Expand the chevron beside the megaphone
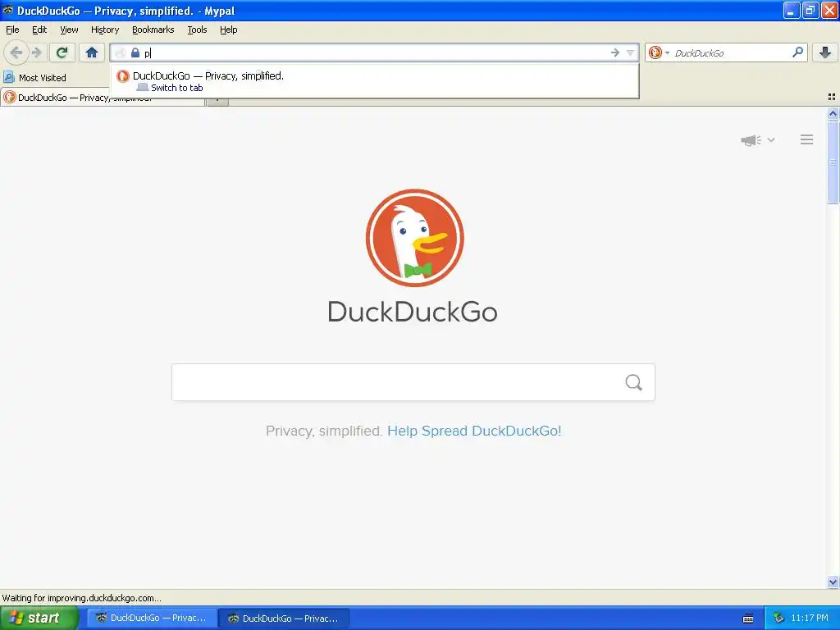 click(771, 139)
